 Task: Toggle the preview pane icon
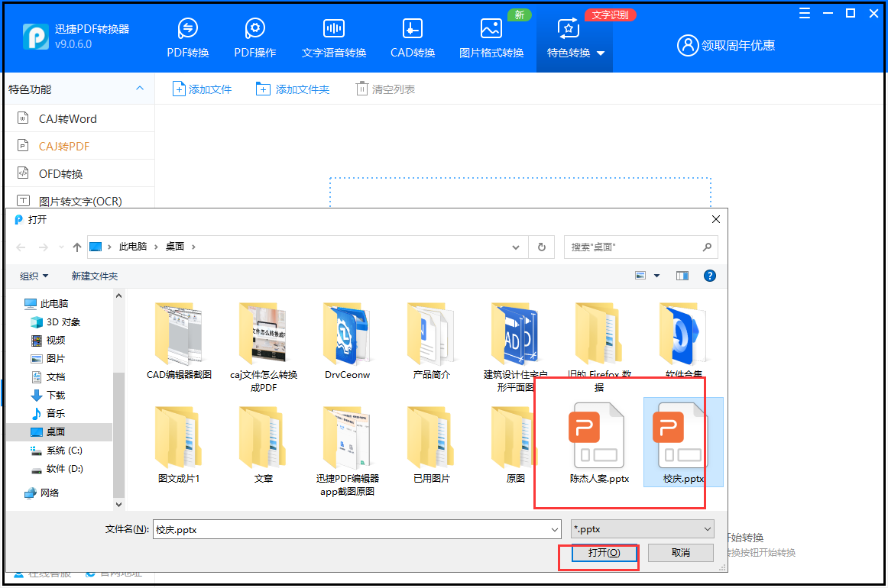point(682,276)
